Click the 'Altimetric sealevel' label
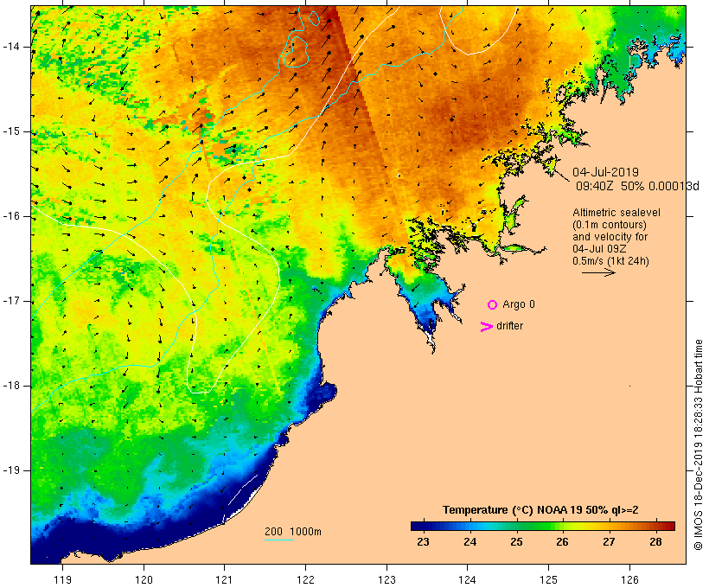This screenshot has width=709, height=588. tap(616, 213)
